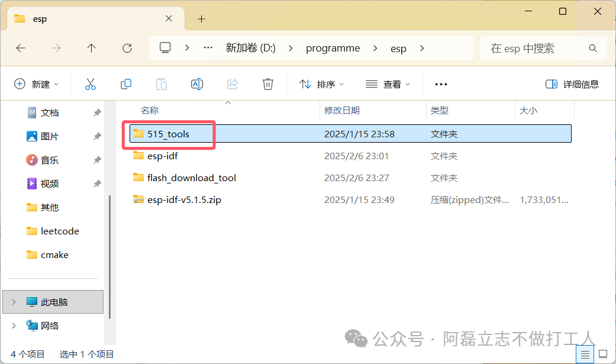The width and height of the screenshot is (616, 364).
Task: Switch to large thumbnails view icon
Action: (x=603, y=354)
